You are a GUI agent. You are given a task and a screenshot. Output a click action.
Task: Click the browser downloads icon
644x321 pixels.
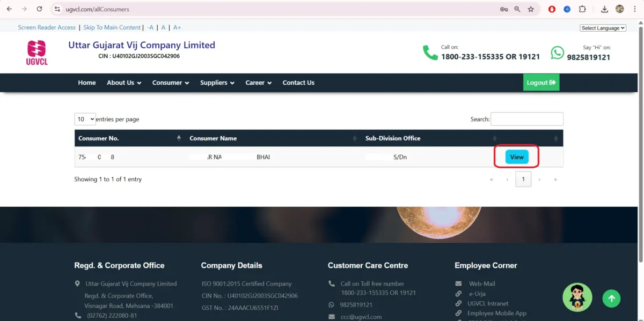click(x=604, y=9)
